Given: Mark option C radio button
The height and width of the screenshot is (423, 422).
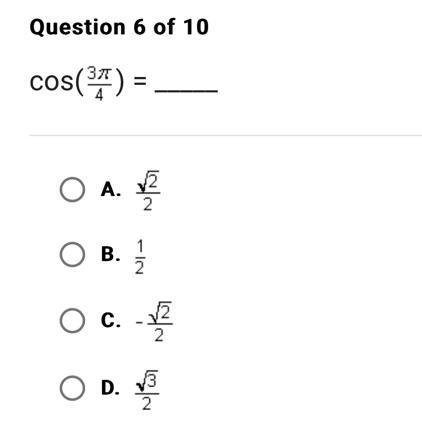Looking at the screenshot, I should 72,320.
